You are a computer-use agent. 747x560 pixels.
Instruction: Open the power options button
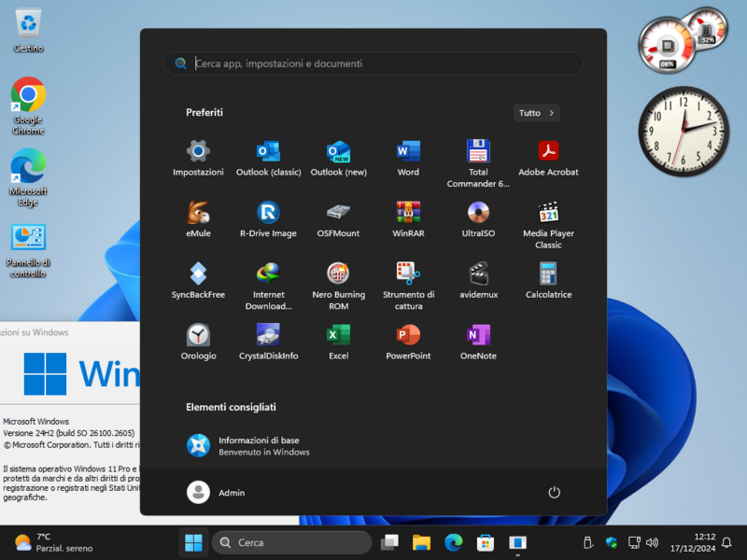[554, 492]
